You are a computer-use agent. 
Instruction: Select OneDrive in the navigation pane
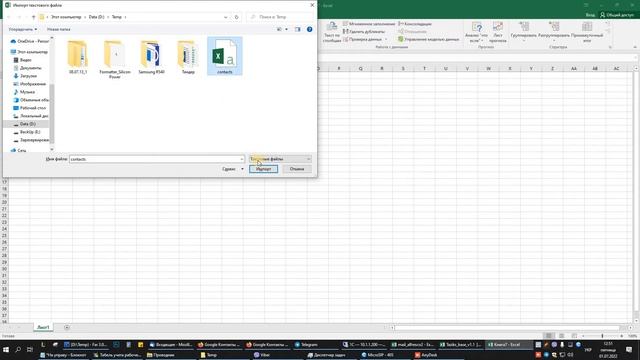[x=30, y=41]
